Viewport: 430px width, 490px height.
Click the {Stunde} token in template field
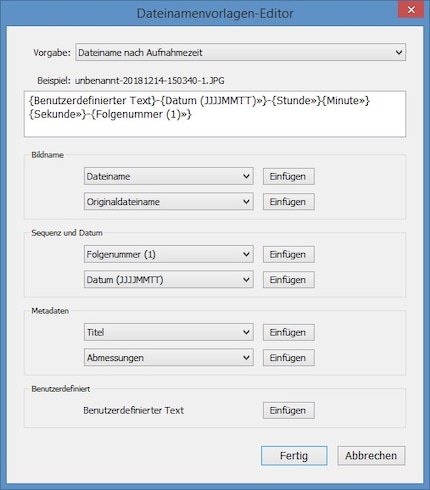(297, 100)
